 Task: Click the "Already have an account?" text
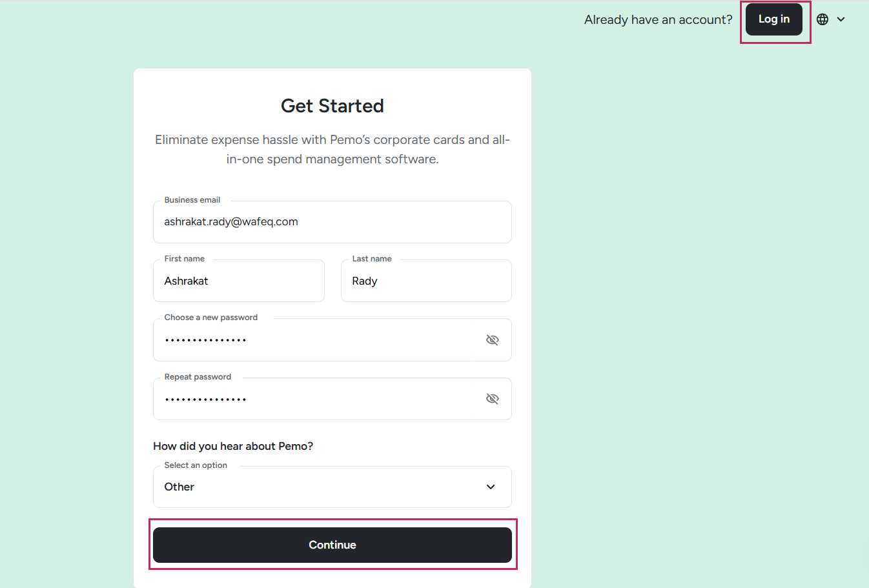click(658, 20)
